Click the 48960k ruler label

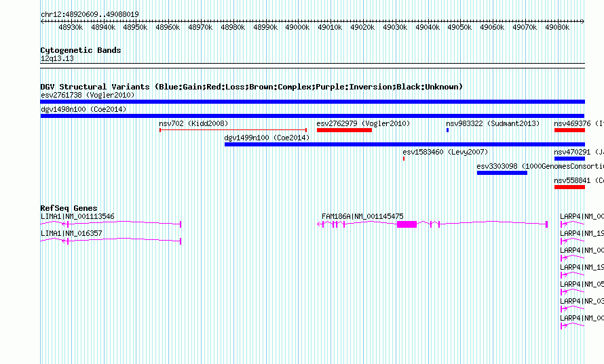click(x=168, y=27)
